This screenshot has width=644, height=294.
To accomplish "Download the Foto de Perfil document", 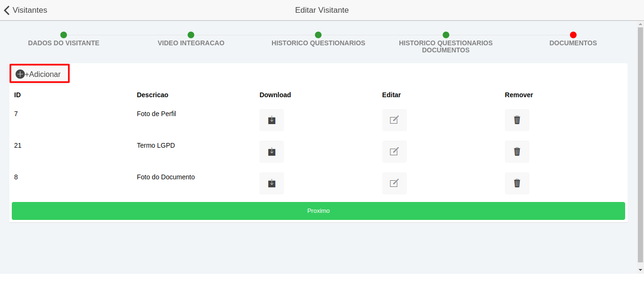I will pos(271,120).
